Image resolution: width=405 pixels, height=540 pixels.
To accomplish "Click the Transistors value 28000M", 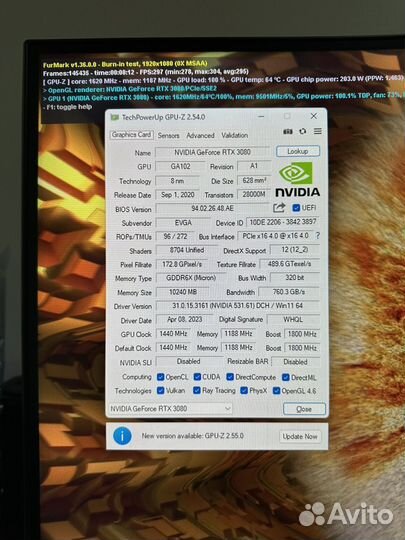I will click(x=254, y=194).
